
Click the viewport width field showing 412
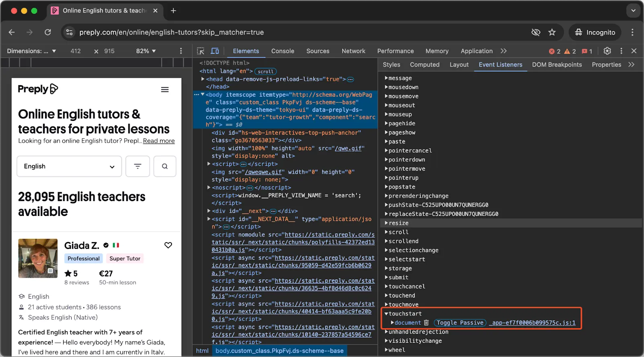coord(76,51)
